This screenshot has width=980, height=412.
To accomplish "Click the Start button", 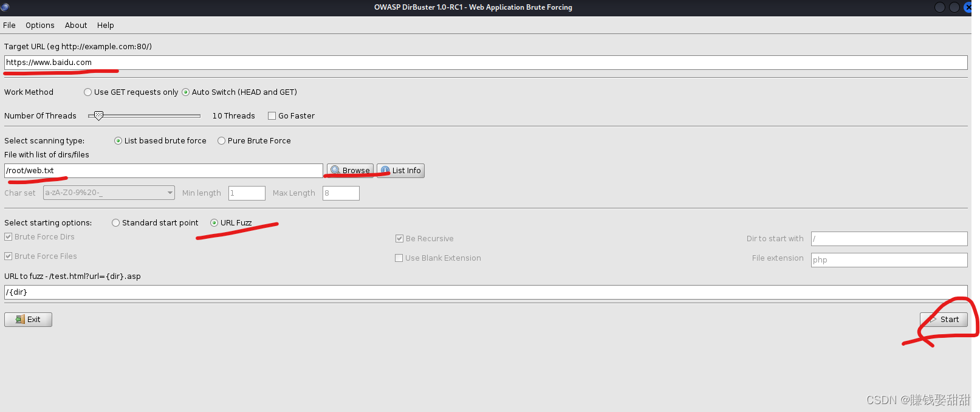I will pyautogui.click(x=944, y=320).
